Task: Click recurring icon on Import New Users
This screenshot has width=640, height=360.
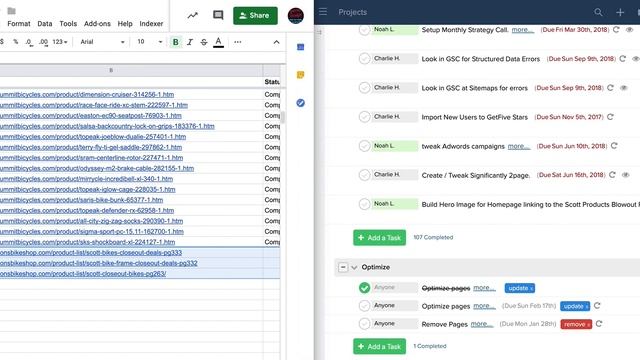Action: click(610, 117)
